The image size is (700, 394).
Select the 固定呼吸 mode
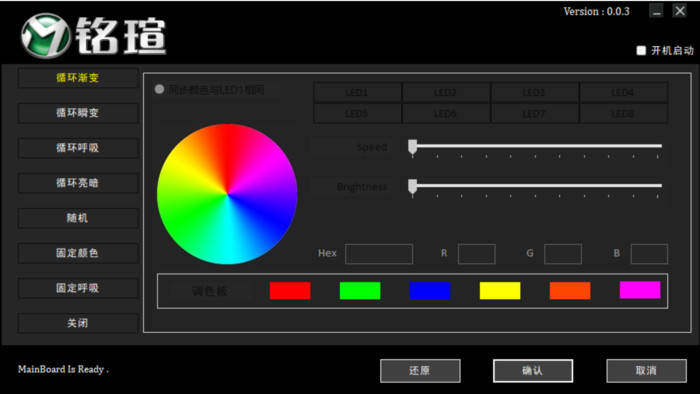(78, 288)
